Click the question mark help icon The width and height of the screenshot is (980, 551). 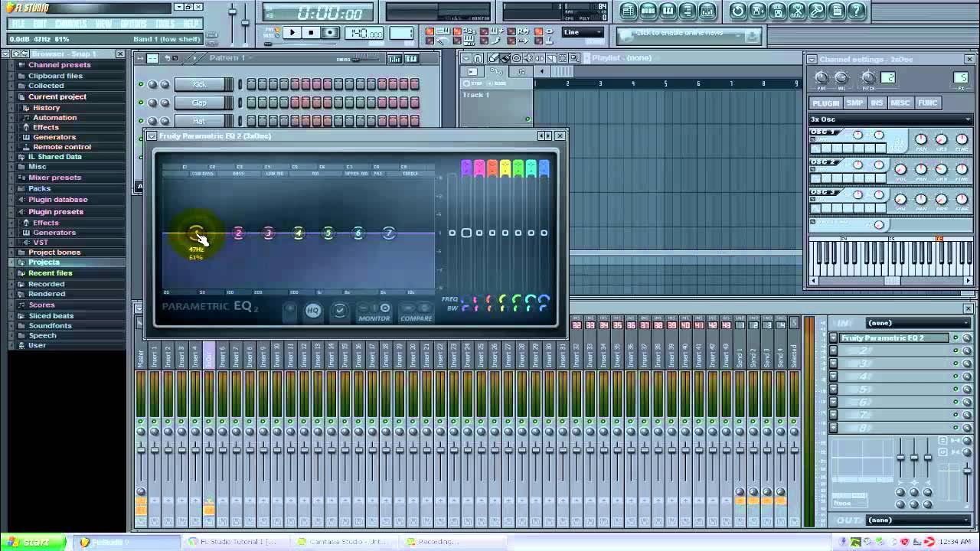click(x=857, y=11)
